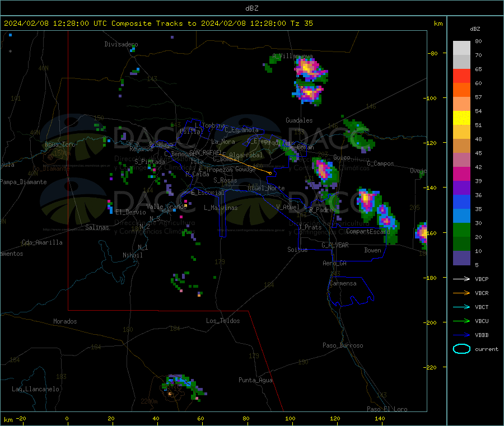Click the storm cell east of Guadales
Viewport: 504px width, 426px height.
pos(359,134)
